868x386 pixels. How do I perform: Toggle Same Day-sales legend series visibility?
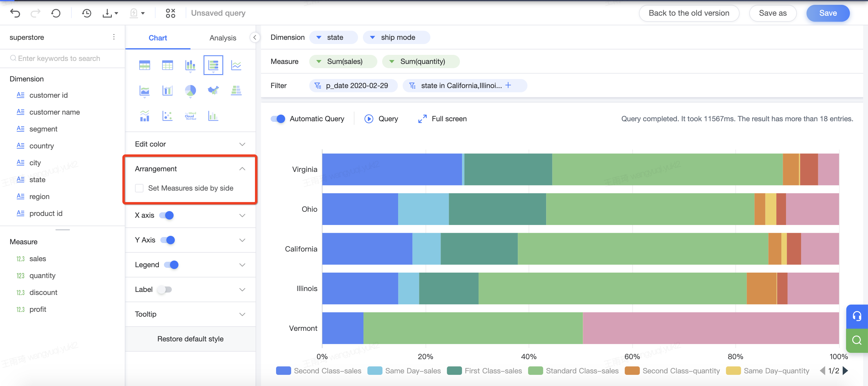tap(404, 371)
